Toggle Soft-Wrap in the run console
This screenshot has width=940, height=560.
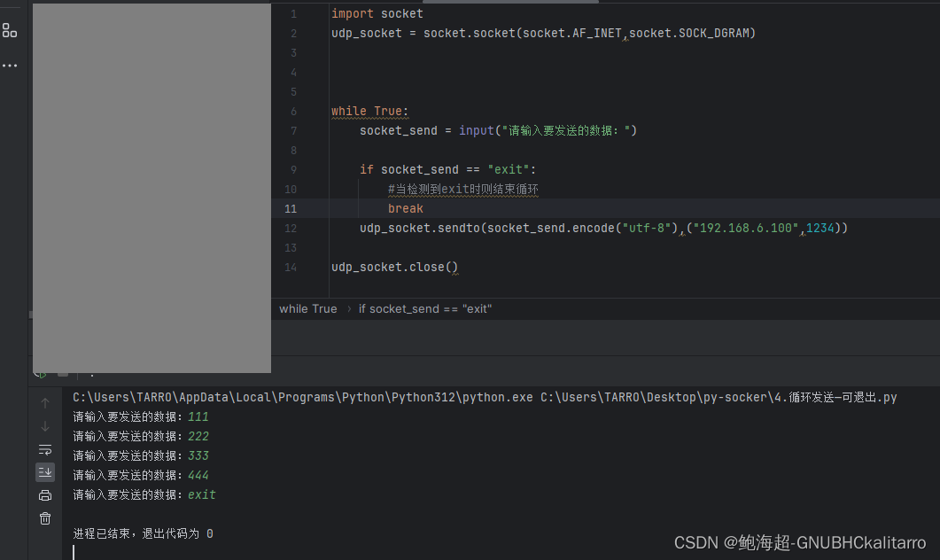coord(45,449)
